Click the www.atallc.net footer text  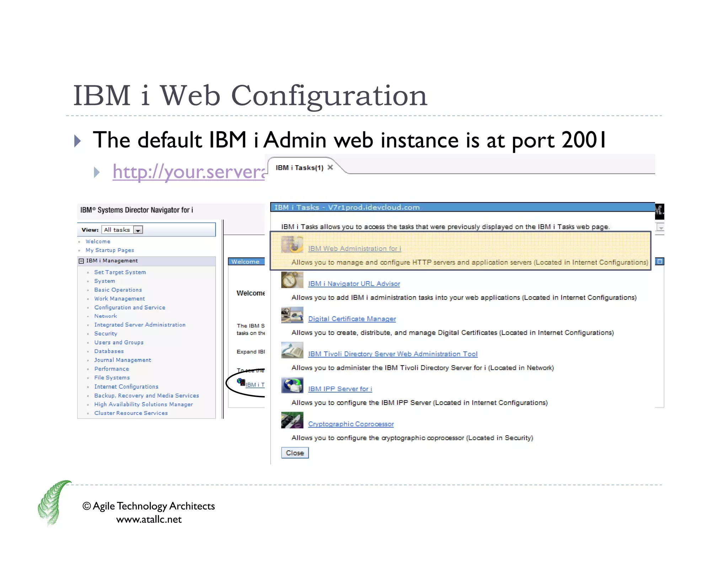click(149, 519)
